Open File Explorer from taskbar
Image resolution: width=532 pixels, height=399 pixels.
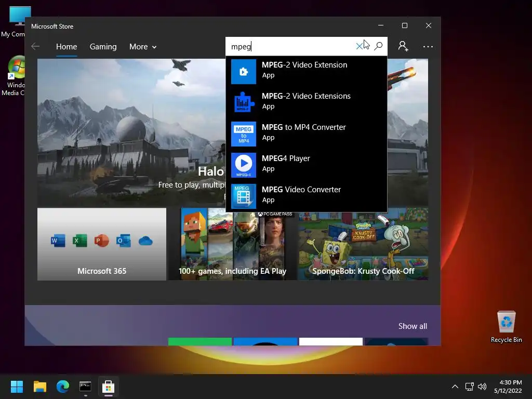point(39,387)
